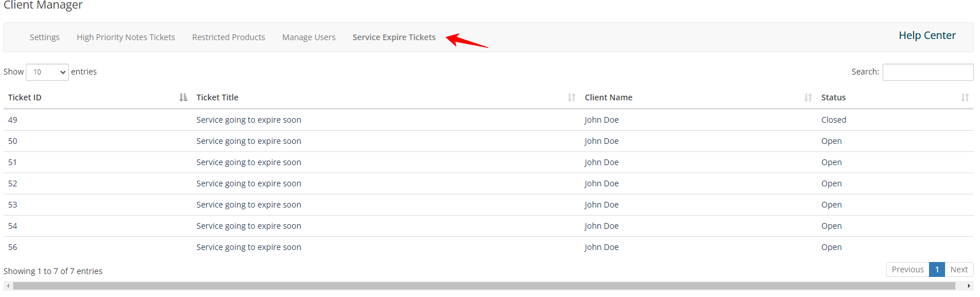Select the Service Expire Tickets tab
The image size is (980, 297).
[x=394, y=37]
